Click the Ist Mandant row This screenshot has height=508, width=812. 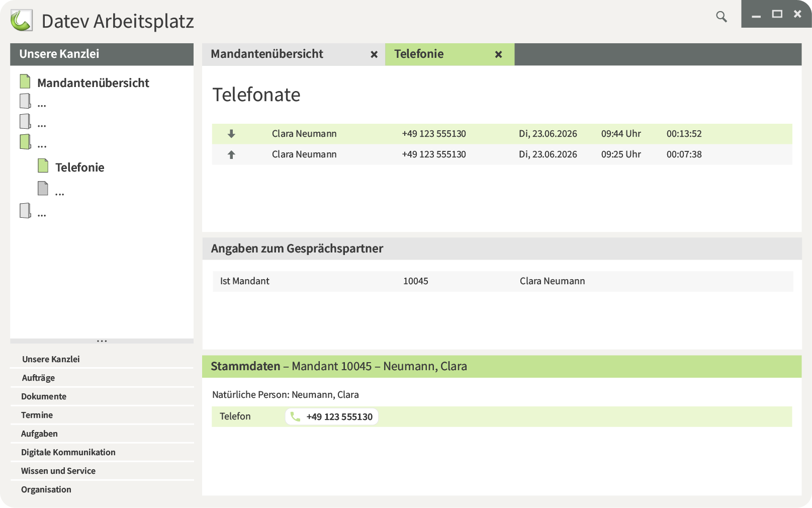(x=503, y=281)
